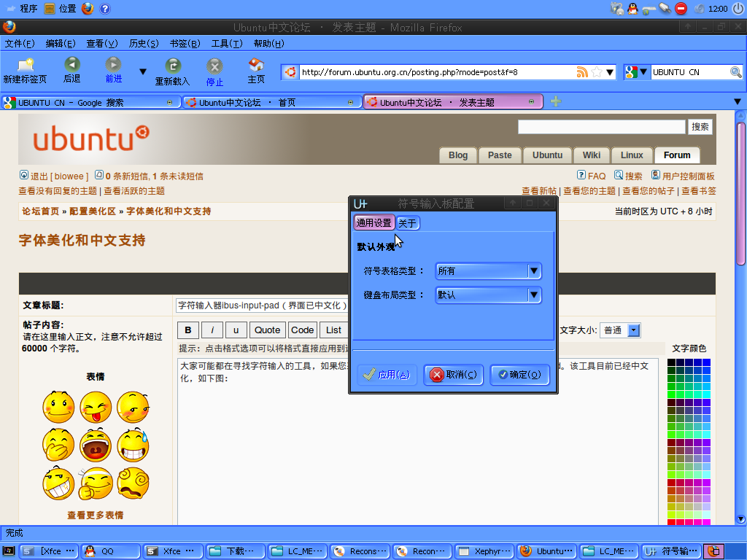Click the red no-entry tray icon

coord(681,9)
